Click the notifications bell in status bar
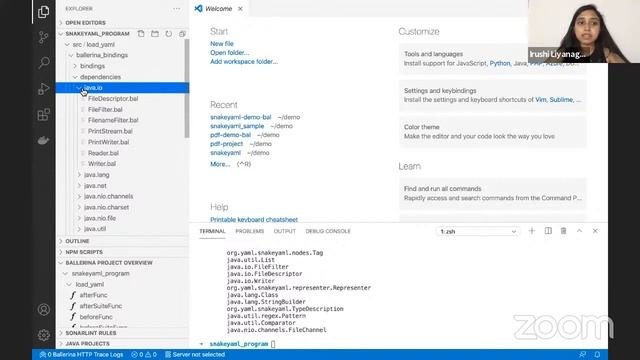The height and width of the screenshot is (360, 640). click(x=597, y=354)
